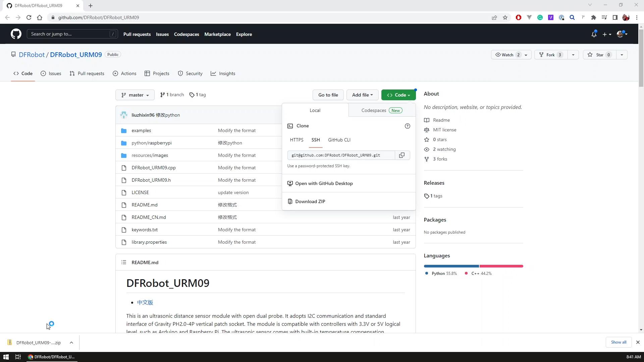Open the browser extensions puzzle icon
Viewport: 644px width, 362px height.
(x=593, y=17)
